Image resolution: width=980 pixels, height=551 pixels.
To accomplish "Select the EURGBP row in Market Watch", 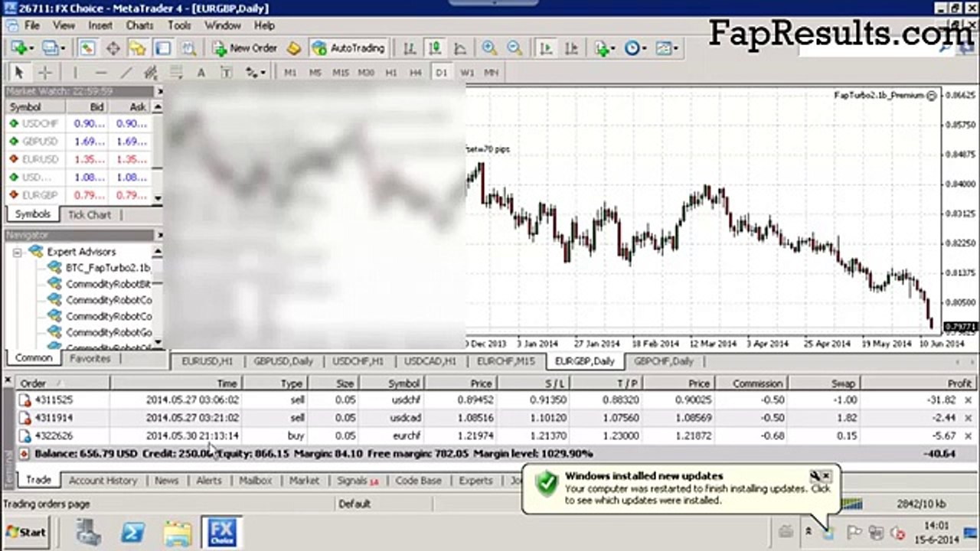I will coord(80,195).
